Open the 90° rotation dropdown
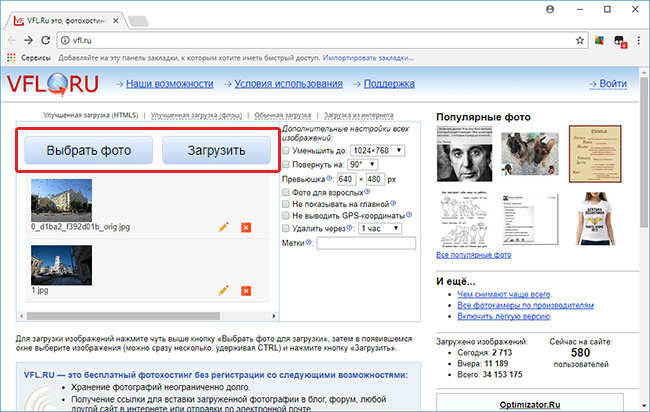Viewport: 650px width, 412px height. tap(363, 165)
